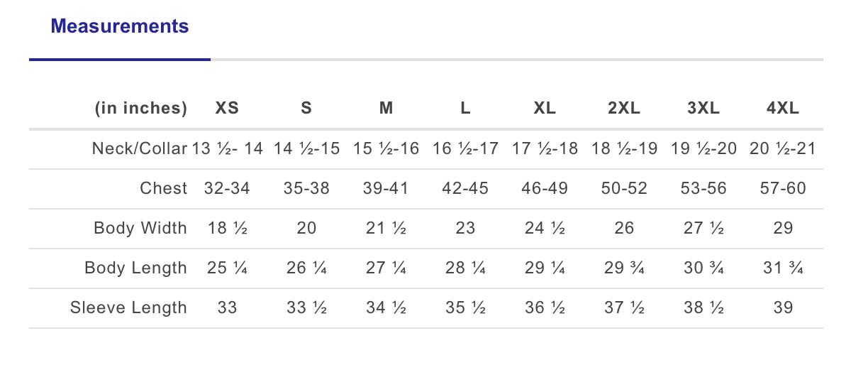Select the Body Length row label

coord(135,268)
